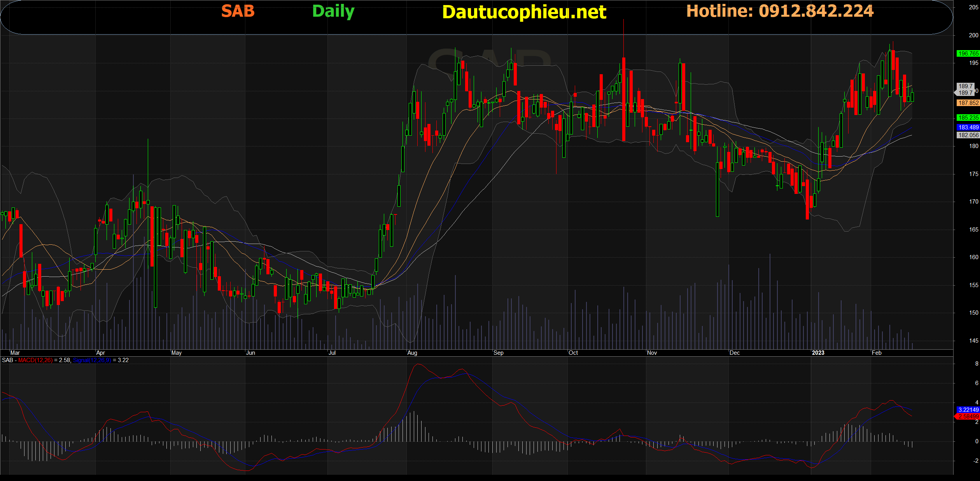Click the gray 182.056 price label
Screen dimensions: 980x481
[x=968, y=135]
